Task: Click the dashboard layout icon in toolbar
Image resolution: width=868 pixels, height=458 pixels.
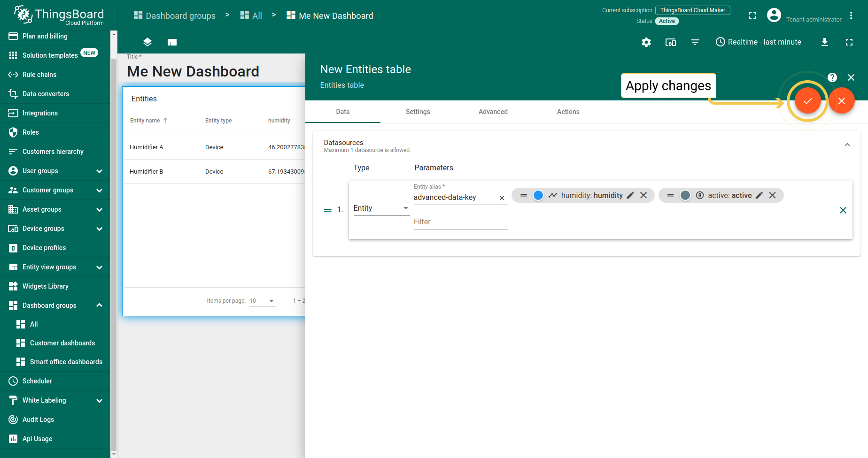Action: (x=172, y=42)
